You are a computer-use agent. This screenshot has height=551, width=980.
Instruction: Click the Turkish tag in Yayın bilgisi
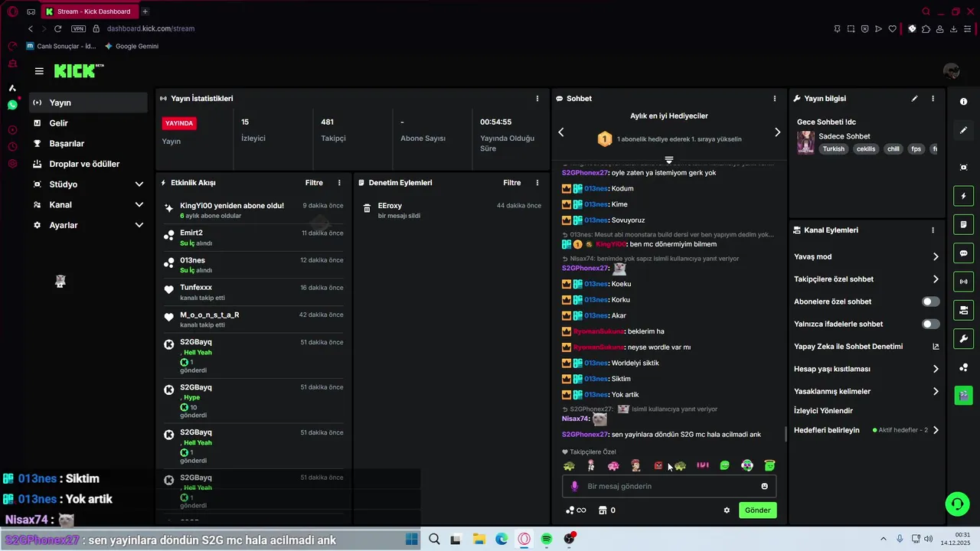834,149
